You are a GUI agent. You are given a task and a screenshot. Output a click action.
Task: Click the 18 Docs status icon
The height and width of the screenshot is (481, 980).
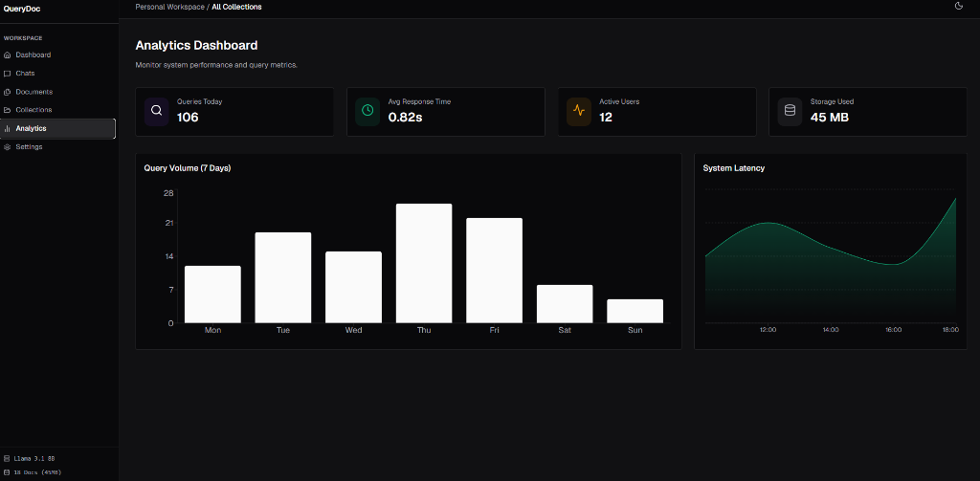pos(7,472)
